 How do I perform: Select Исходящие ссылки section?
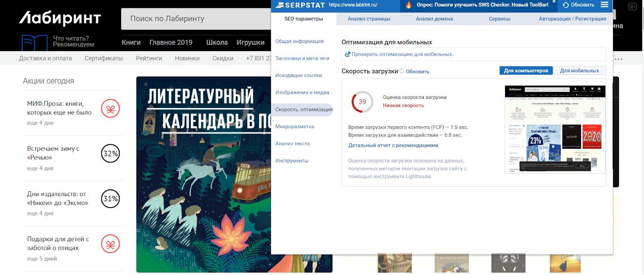[299, 75]
